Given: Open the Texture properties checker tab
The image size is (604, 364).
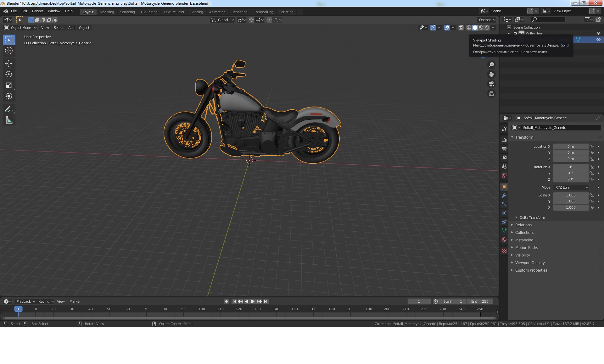Looking at the screenshot, I should click(x=504, y=251).
